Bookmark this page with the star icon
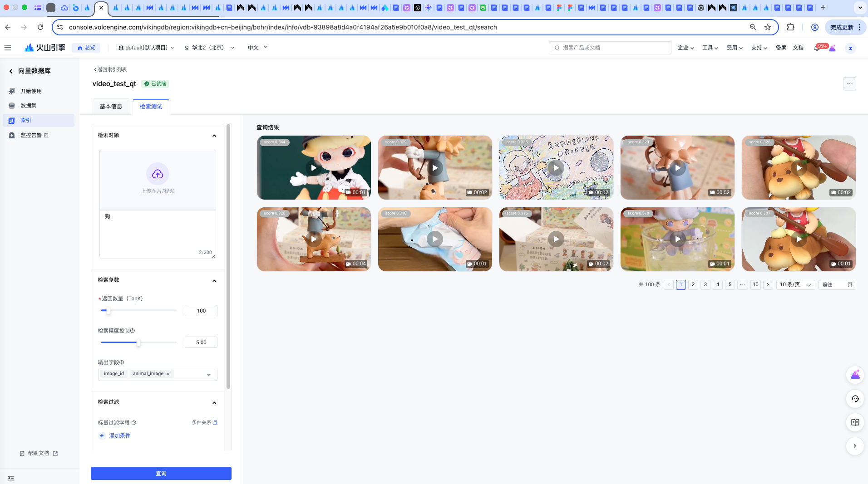This screenshot has height=484, width=868. point(768,27)
